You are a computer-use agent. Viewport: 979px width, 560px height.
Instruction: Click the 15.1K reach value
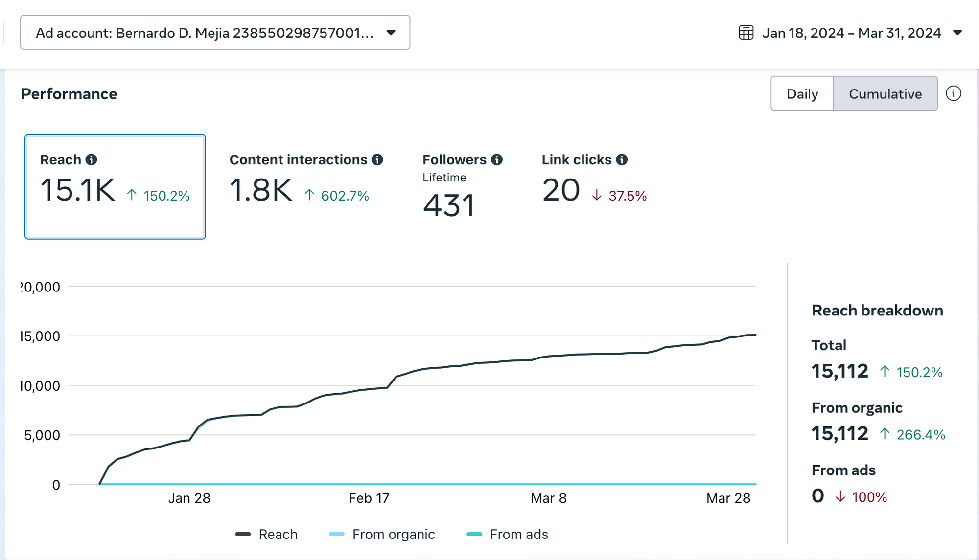[x=78, y=190]
